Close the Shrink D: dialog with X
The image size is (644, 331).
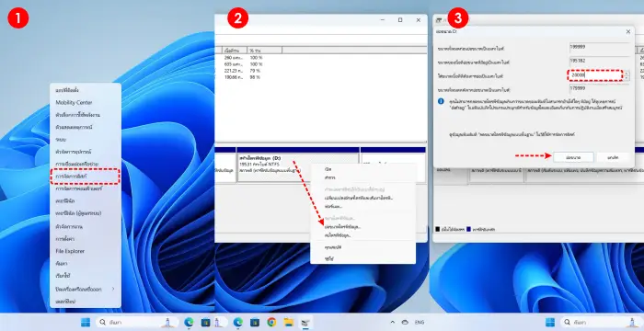[628, 31]
